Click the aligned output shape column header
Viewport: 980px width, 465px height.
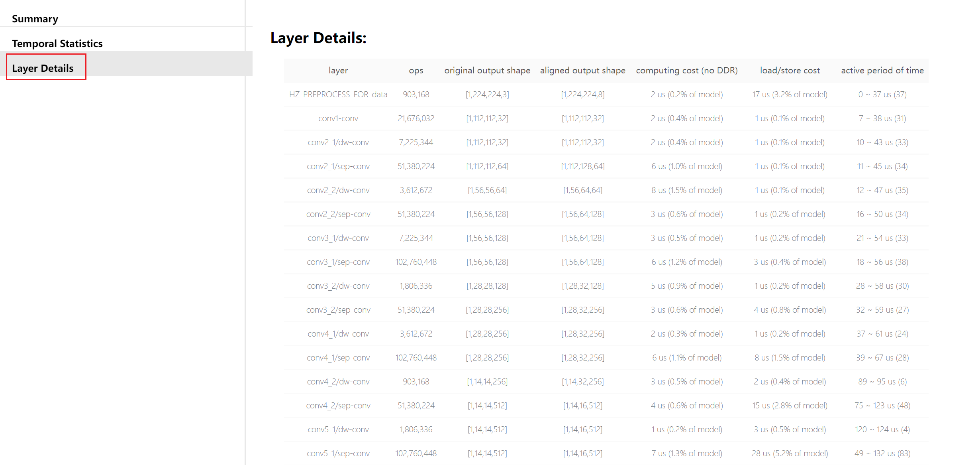(x=582, y=70)
